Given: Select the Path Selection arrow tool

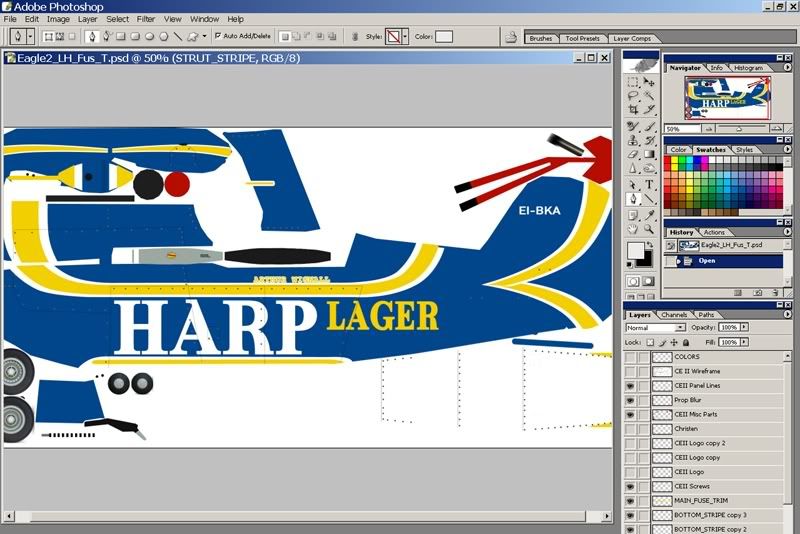Looking at the screenshot, I should pyautogui.click(x=633, y=185).
